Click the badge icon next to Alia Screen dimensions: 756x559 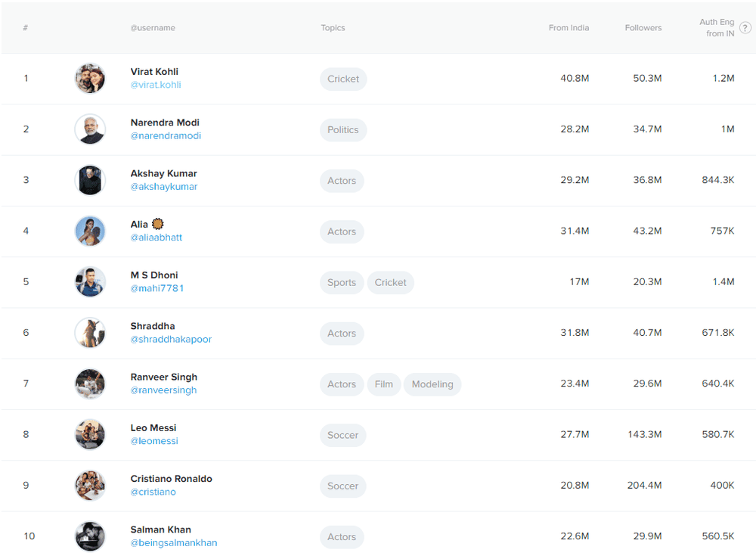click(158, 224)
